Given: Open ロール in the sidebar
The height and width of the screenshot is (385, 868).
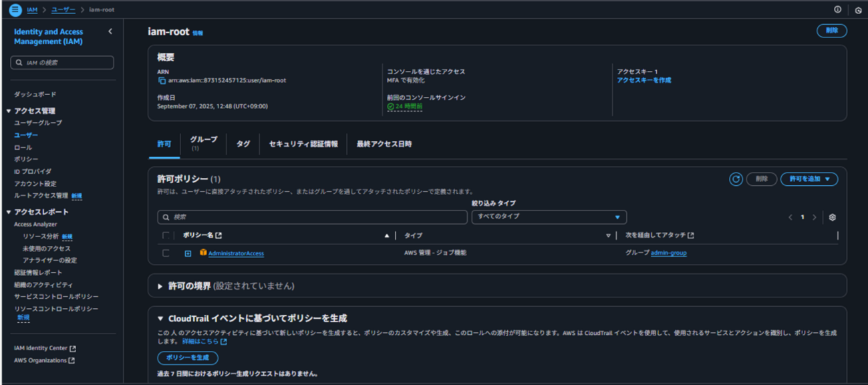Looking at the screenshot, I should click(23, 147).
